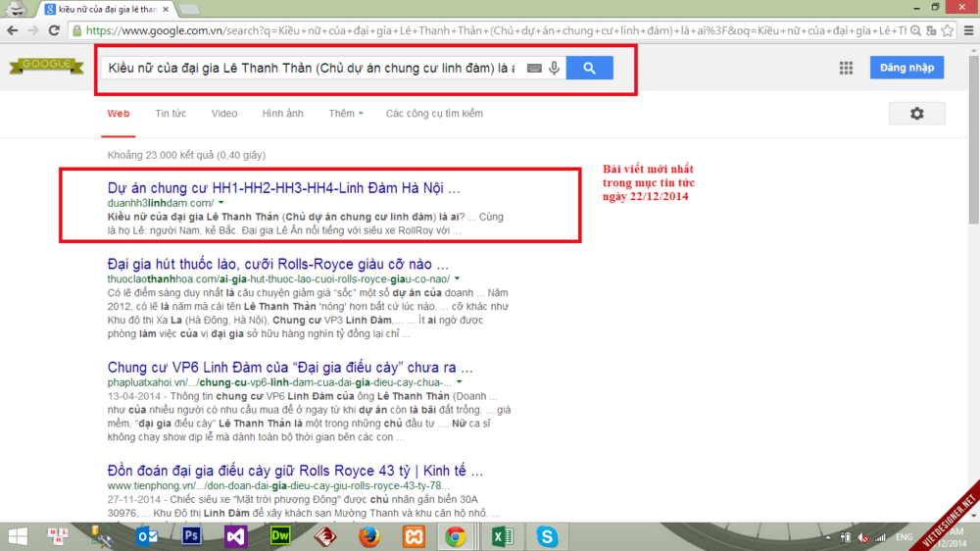Click the blue search magnifier button
Viewport: 980px width, 551px height.
589,68
